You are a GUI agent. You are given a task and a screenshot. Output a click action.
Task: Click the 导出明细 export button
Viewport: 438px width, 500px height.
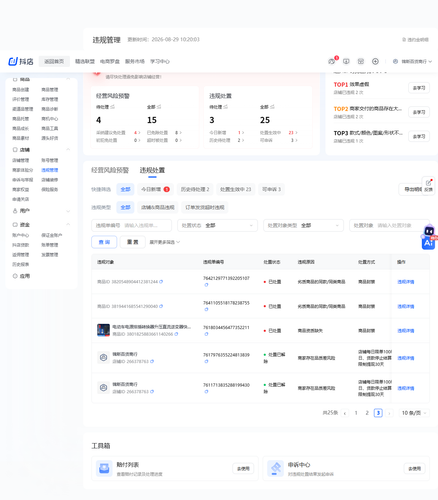[411, 189]
